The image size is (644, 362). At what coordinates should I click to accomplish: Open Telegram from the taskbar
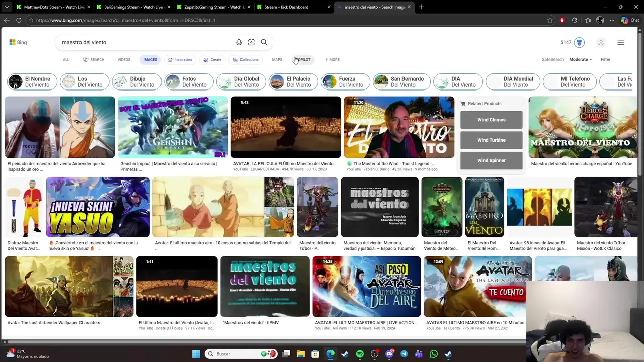(x=404, y=354)
